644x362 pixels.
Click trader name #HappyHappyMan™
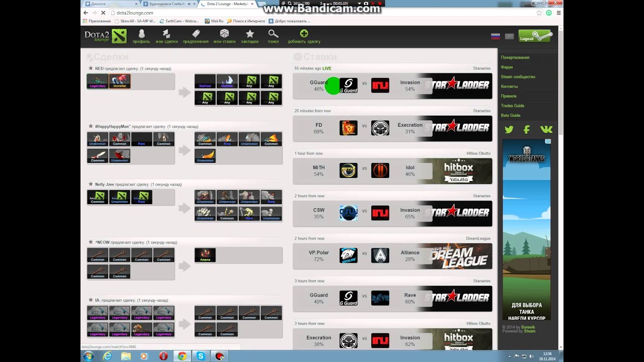coord(113,127)
